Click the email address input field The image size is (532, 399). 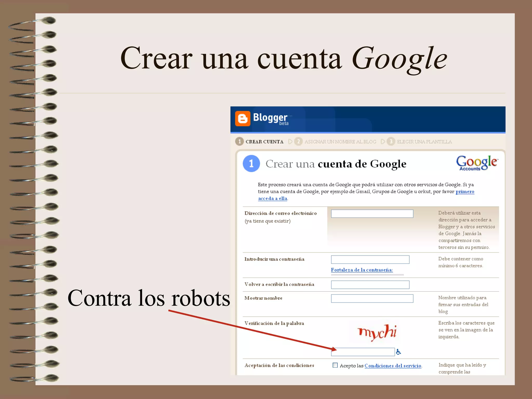(372, 214)
